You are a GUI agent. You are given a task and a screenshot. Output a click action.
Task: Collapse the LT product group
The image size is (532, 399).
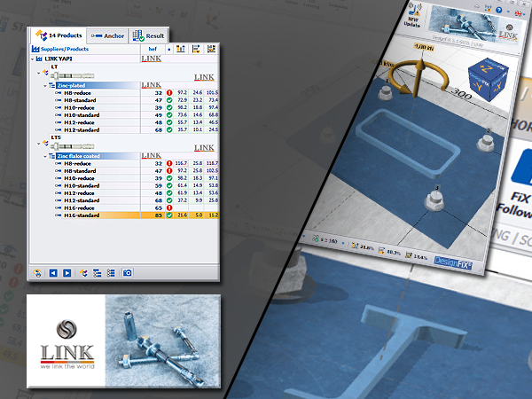pos(39,73)
